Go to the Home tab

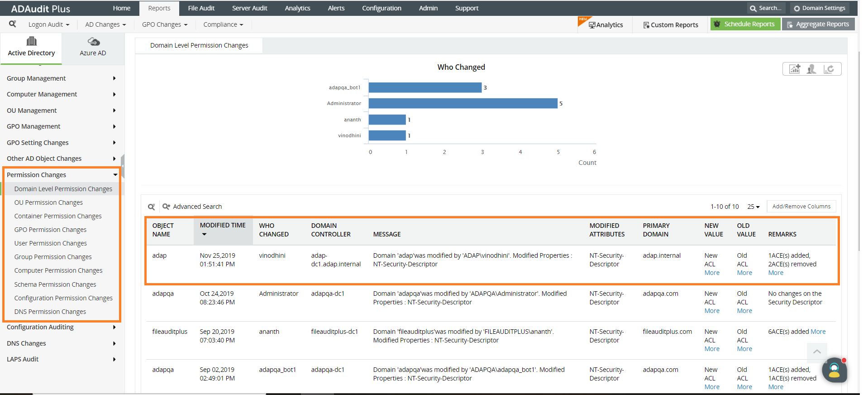point(122,8)
